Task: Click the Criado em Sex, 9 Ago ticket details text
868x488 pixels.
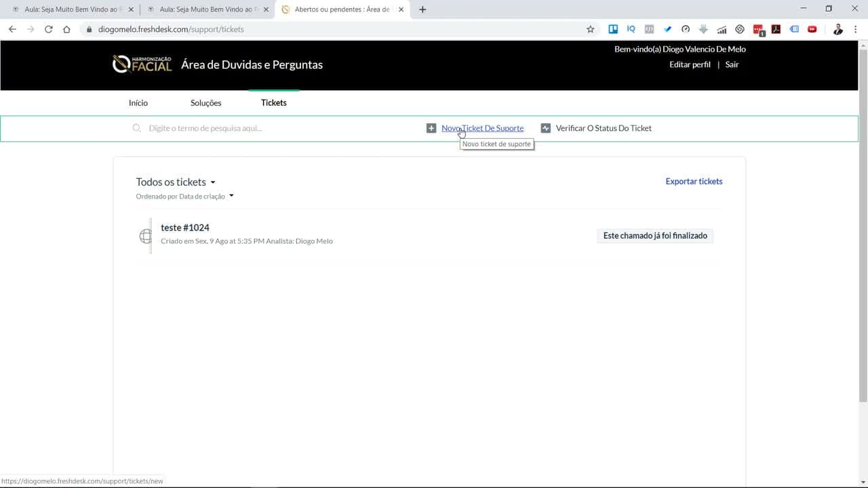Action: click(247, 241)
